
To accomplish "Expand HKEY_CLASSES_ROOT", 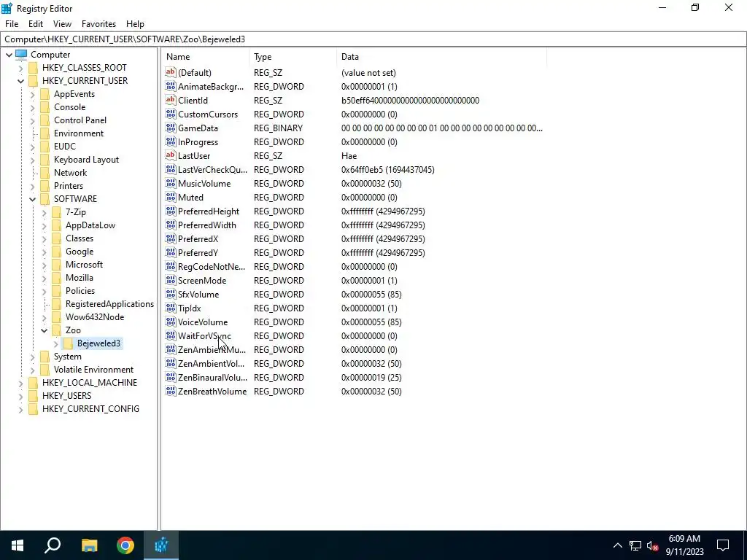I will pyautogui.click(x=20, y=68).
